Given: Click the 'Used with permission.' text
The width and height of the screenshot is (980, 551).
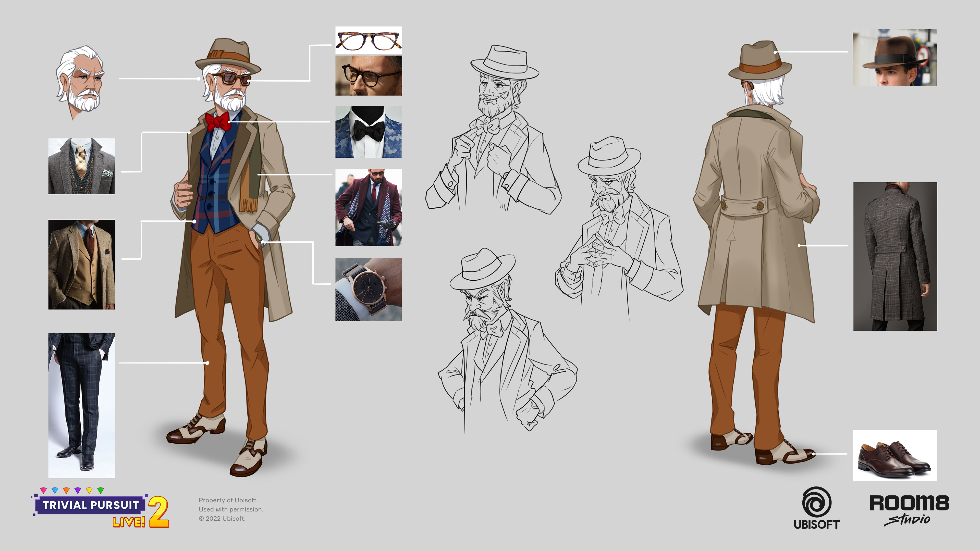Looking at the screenshot, I should coord(231,509).
